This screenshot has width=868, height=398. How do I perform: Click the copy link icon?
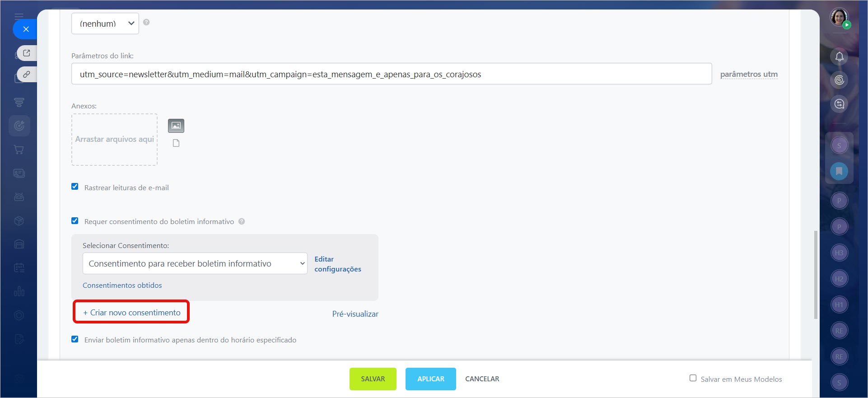[27, 74]
